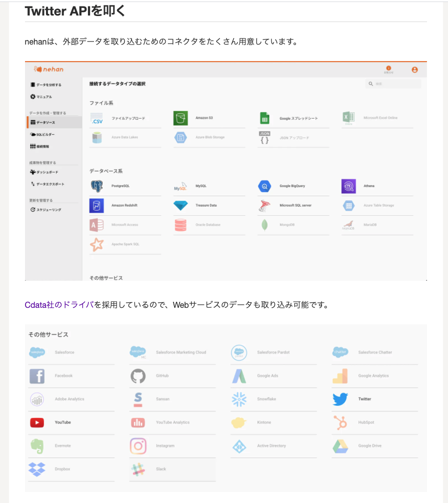Image resolution: width=448 pixels, height=503 pixels.
Task: Click the Adobe Analytics icon
Action: click(x=37, y=399)
